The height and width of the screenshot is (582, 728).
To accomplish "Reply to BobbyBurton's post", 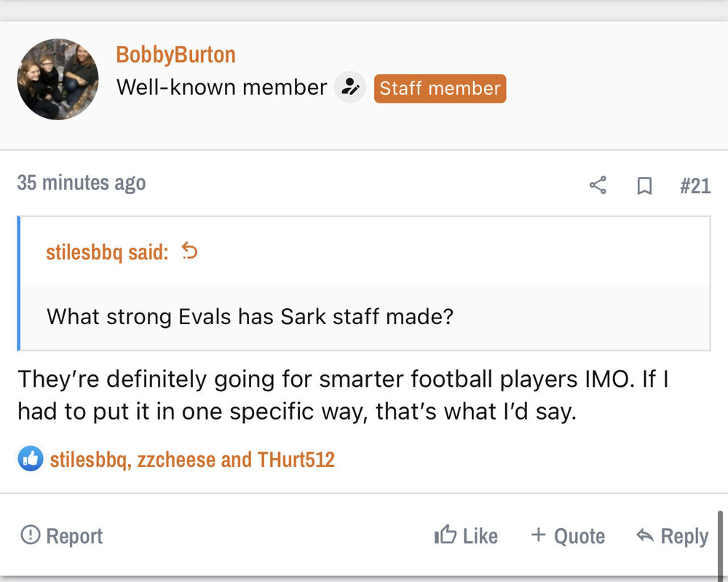I will pyautogui.click(x=672, y=536).
